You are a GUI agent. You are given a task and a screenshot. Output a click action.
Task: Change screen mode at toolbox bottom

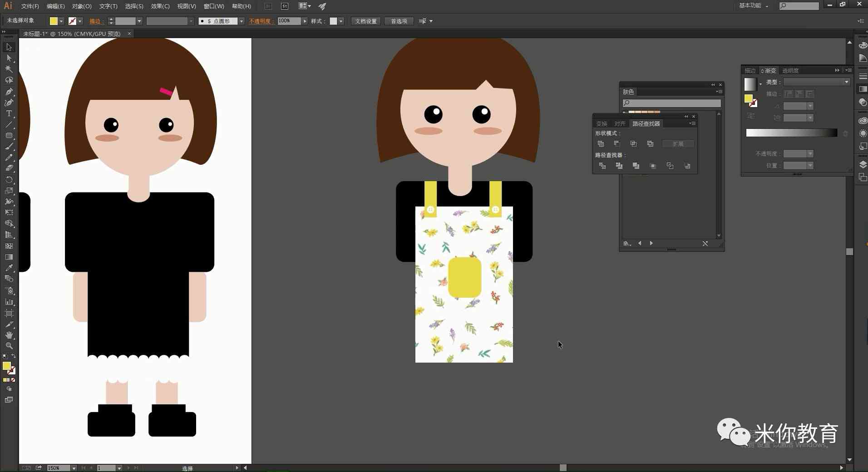pyautogui.click(x=9, y=400)
